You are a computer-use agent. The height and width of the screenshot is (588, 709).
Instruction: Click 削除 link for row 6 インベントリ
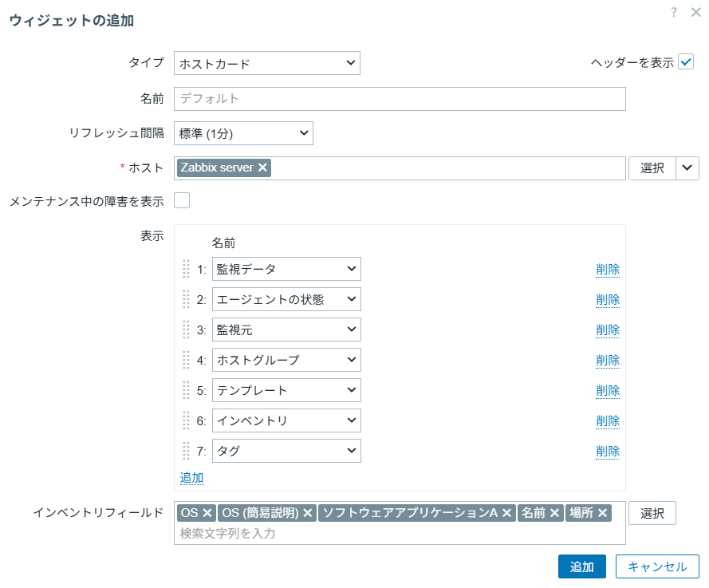[x=608, y=421]
